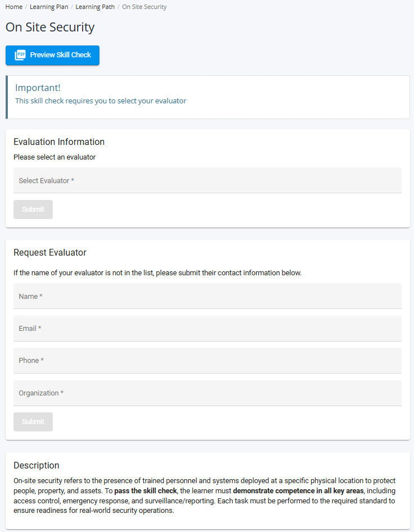Activate the Organization text field
Image resolution: width=414 pixels, height=532 pixels.
pos(207,393)
